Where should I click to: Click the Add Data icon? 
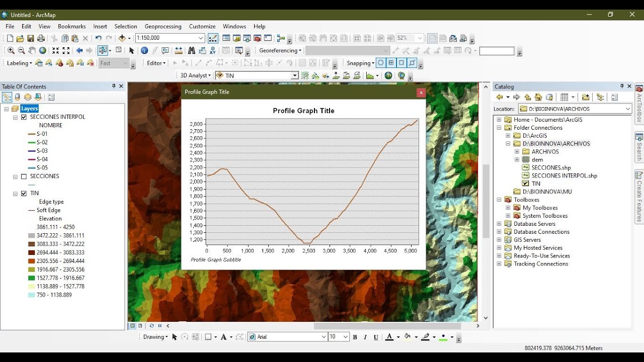[122, 38]
